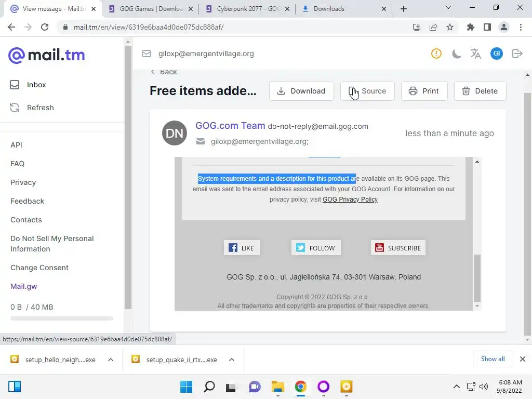The height and width of the screenshot is (399, 532).
Task: Click the address bar URL
Action: (149, 27)
